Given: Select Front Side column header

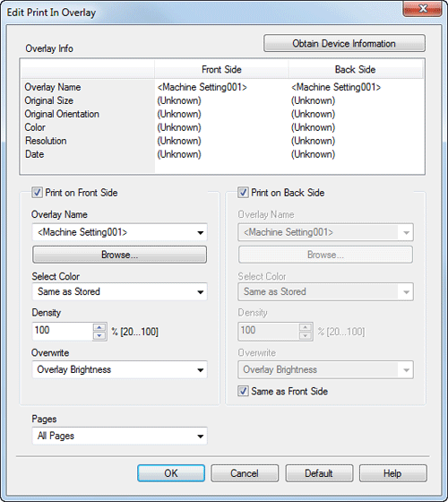Looking at the screenshot, I should click(x=221, y=70).
